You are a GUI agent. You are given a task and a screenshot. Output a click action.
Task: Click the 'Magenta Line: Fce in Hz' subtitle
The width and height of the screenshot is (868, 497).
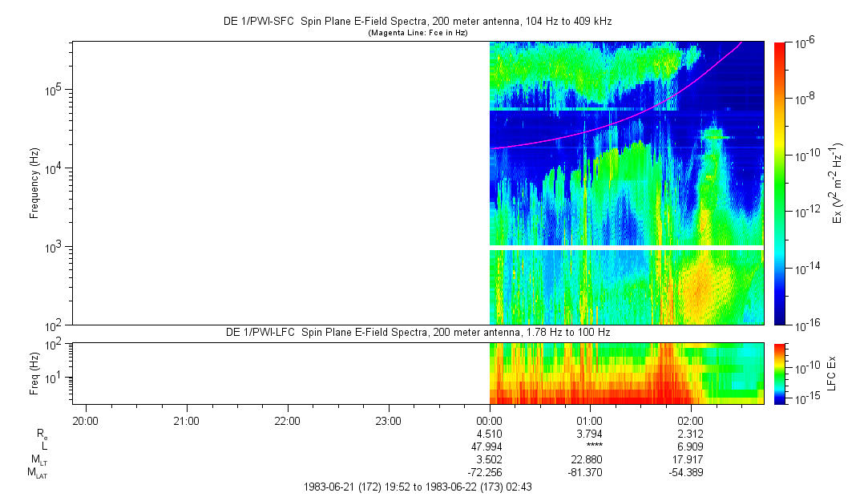pos(417,33)
